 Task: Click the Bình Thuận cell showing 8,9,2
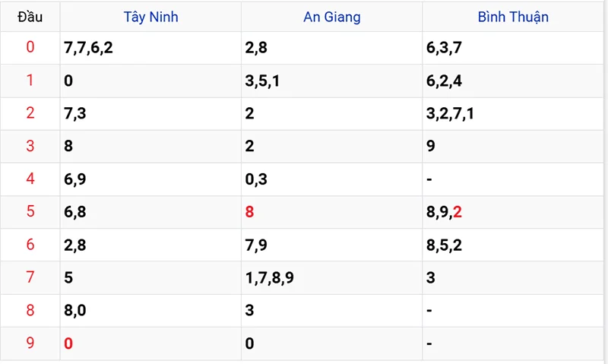click(512, 212)
